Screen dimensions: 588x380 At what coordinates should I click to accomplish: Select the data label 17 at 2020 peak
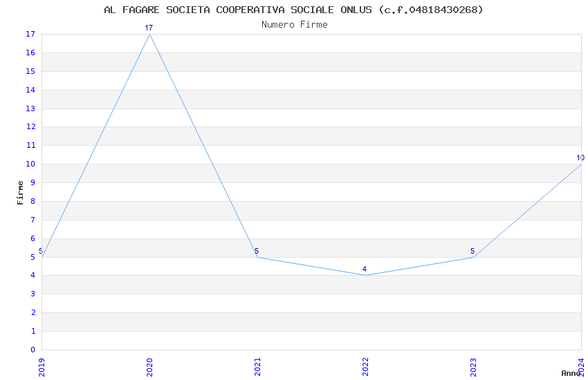point(149,28)
